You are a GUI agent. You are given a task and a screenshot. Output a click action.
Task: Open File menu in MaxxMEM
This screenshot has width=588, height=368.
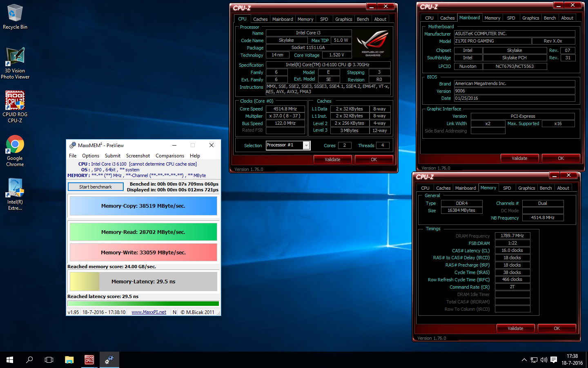(x=73, y=156)
